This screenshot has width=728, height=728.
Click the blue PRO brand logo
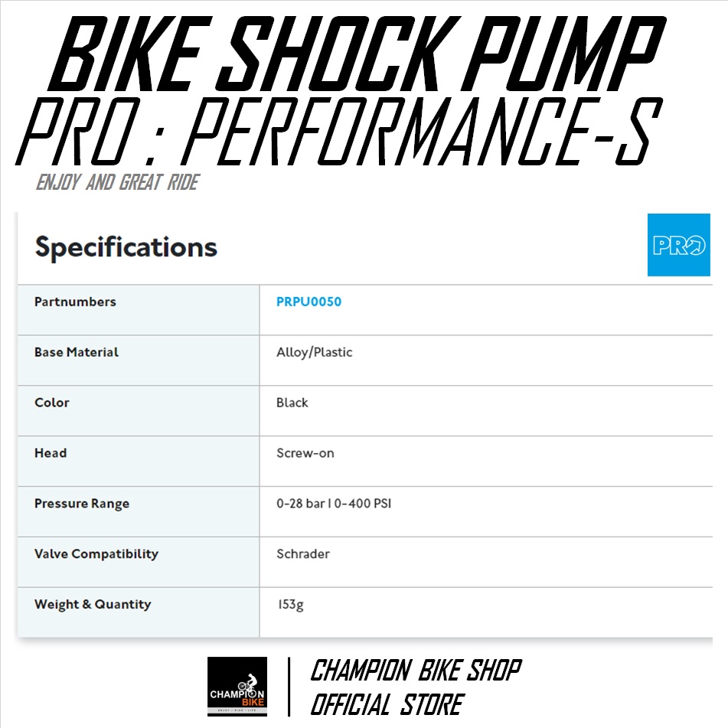[x=678, y=245]
